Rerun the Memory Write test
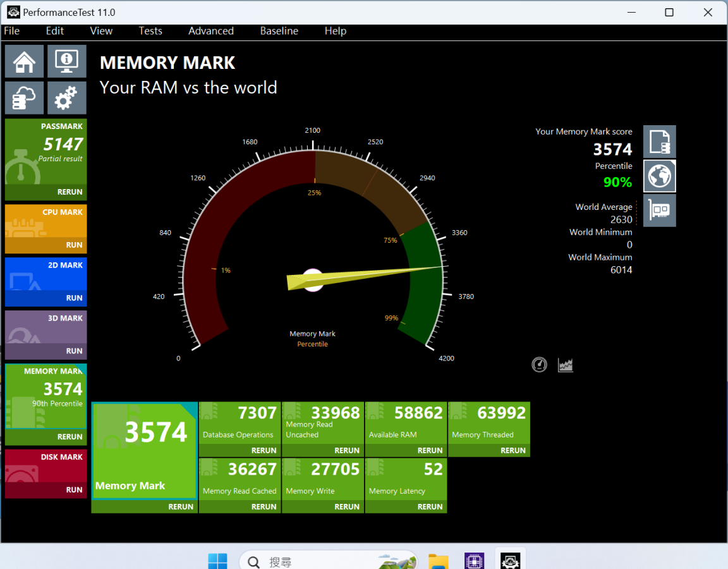 323,506
